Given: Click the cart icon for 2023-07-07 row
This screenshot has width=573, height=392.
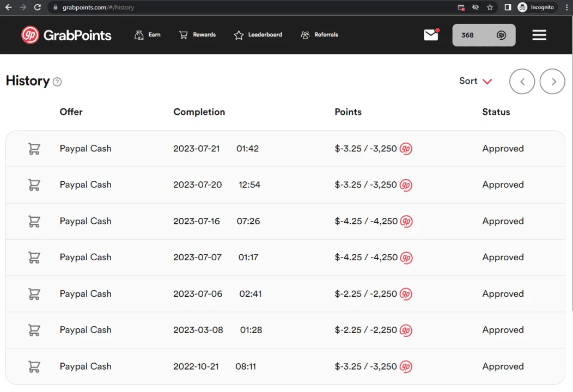Looking at the screenshot, I should coord(34,258).
